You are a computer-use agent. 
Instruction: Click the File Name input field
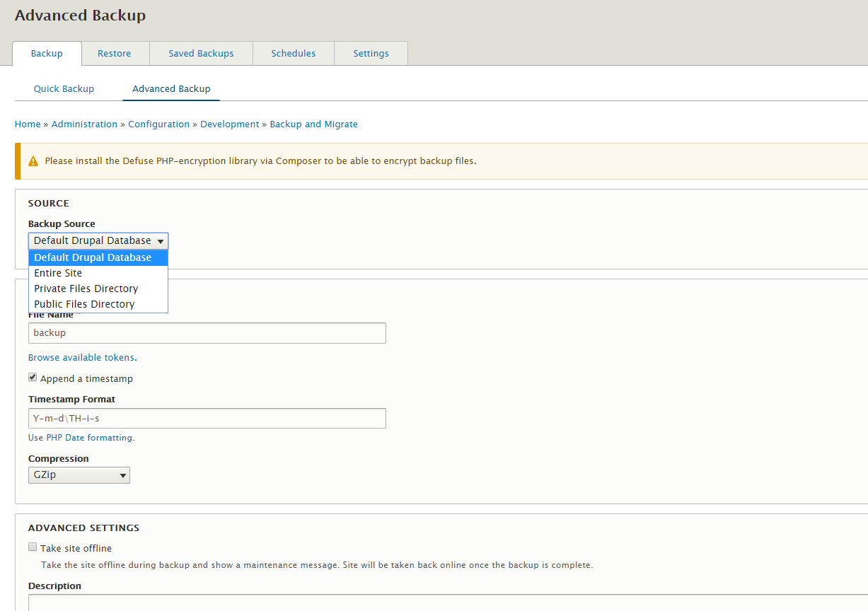click(207, 333)
